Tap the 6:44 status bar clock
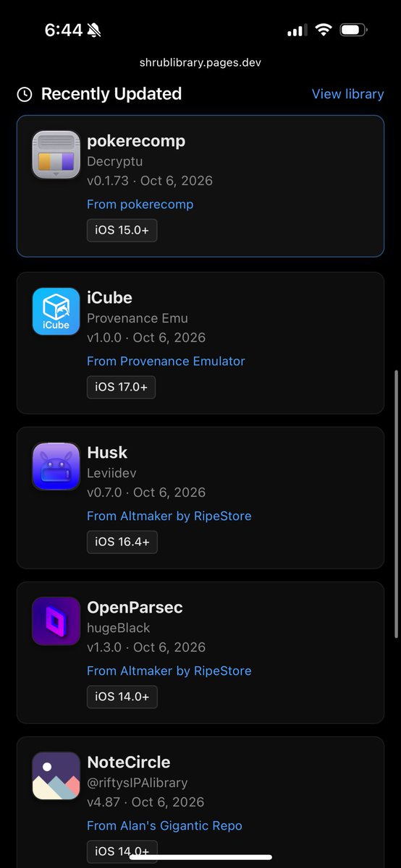Screen dimensions: 401x868 point(63,30)
